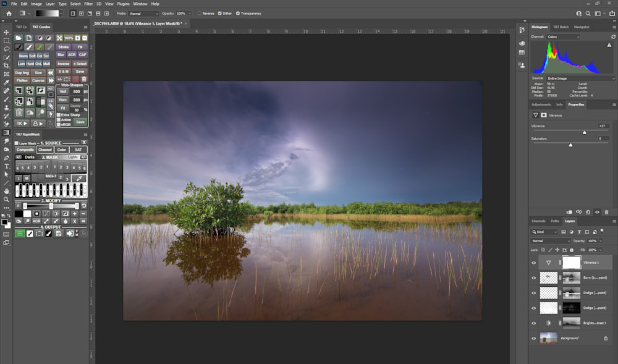Toggle the Reverse checkbox

click(x=200, y=14)
